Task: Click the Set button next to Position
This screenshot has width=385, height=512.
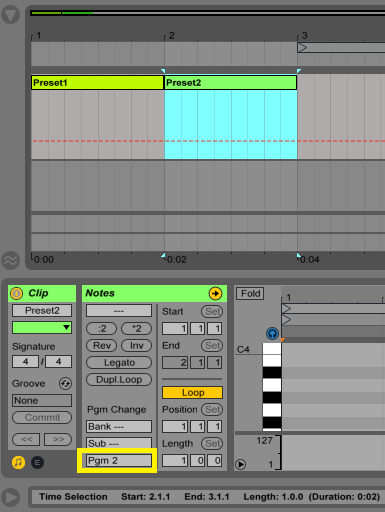Action: pos(212,409)
